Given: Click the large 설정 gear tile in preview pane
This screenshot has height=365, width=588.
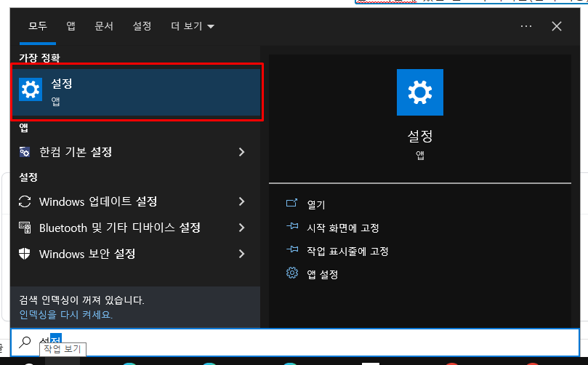Looking at the screenshot, I should coord(419,92).
